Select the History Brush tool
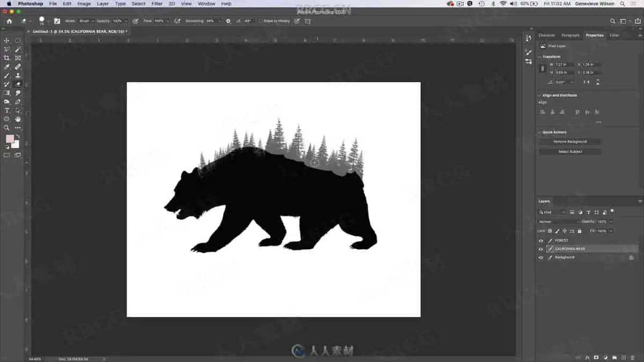The width and height of the screenshot is (644, 362). click(7, 84)
